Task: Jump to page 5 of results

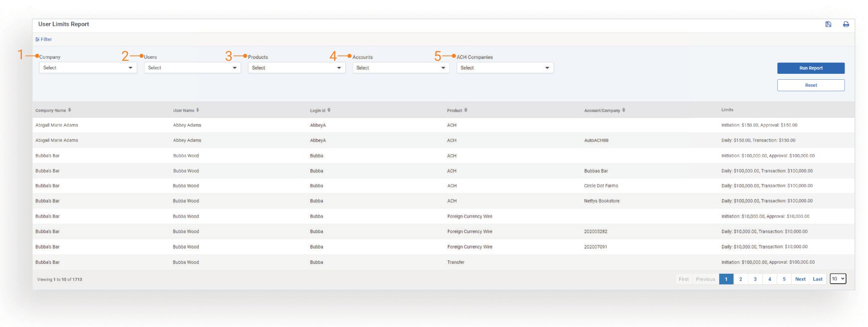Action: (784, 279)
